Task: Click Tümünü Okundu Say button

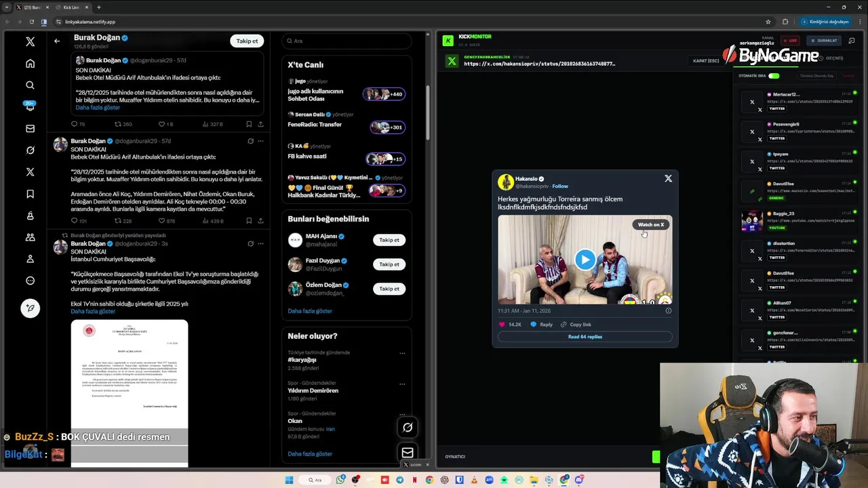Action: pyautogui.click(x=817, y=76)
